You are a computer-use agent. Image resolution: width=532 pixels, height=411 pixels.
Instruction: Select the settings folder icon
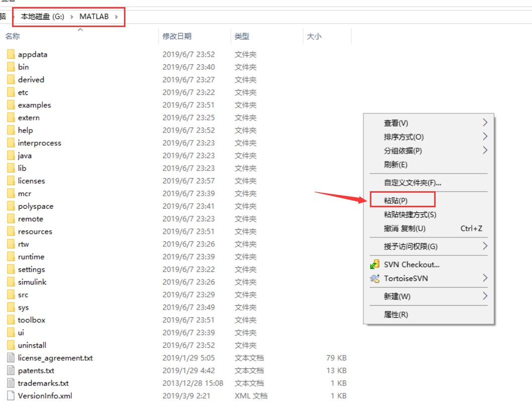11,269
